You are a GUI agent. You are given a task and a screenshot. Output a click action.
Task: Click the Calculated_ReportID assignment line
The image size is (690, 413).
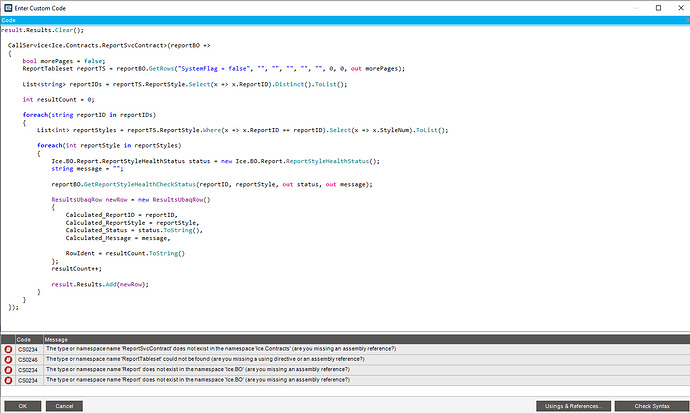click(x=121, y=215)
